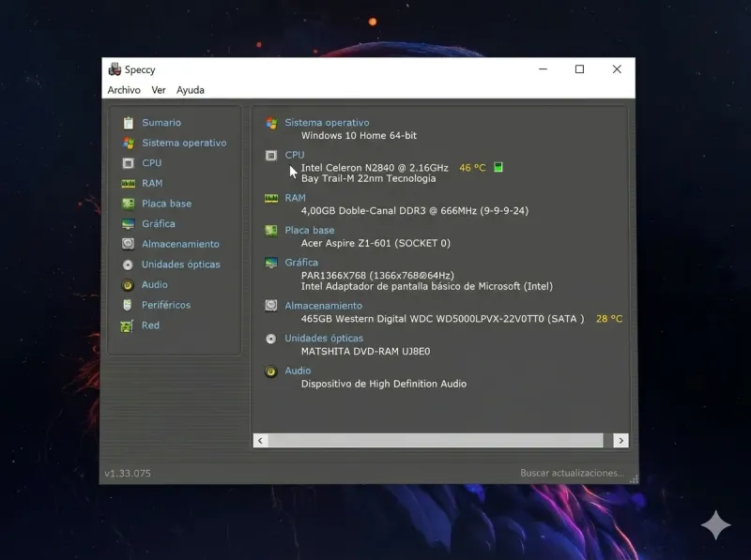Screen dimensions: 751x560
Task: Click the right arrow of horizontal scrollbar
Action: point(621,440)
